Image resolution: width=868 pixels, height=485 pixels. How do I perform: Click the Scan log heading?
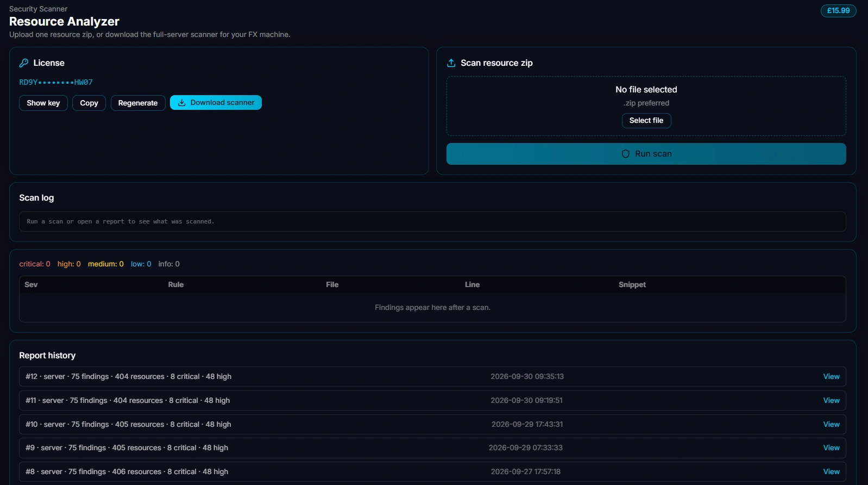[x=36, y=198]
